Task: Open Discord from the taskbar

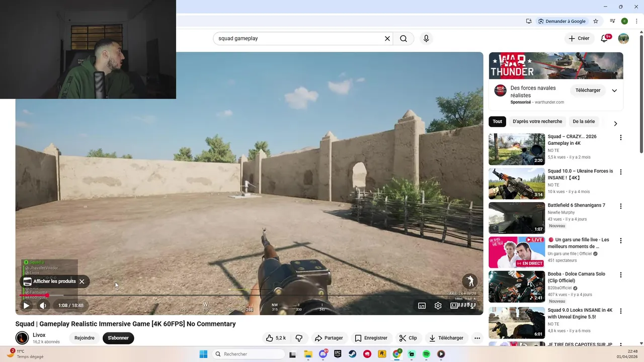Action: pyautogui.click(x=323, y=354)
